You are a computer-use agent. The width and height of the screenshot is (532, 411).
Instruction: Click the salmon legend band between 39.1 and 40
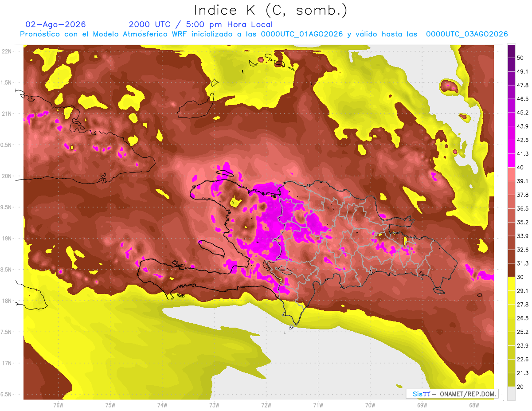point(512,174)
